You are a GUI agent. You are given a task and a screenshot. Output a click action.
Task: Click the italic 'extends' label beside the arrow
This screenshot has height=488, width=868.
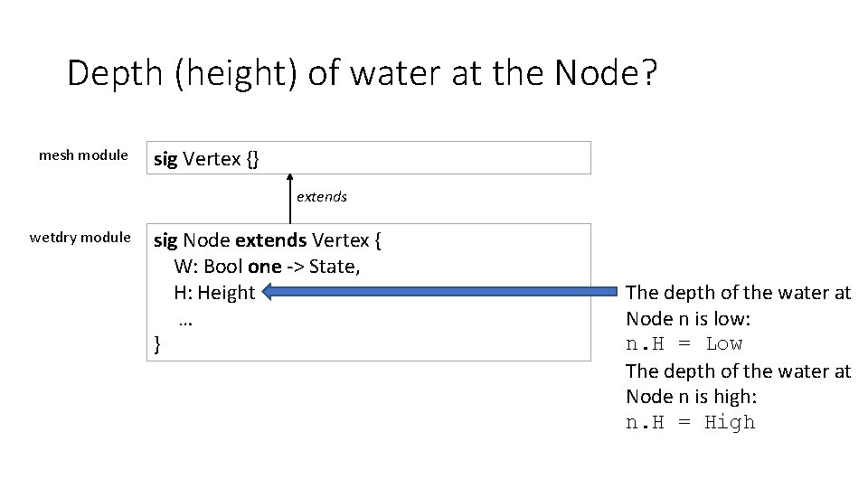click(322, 196)
